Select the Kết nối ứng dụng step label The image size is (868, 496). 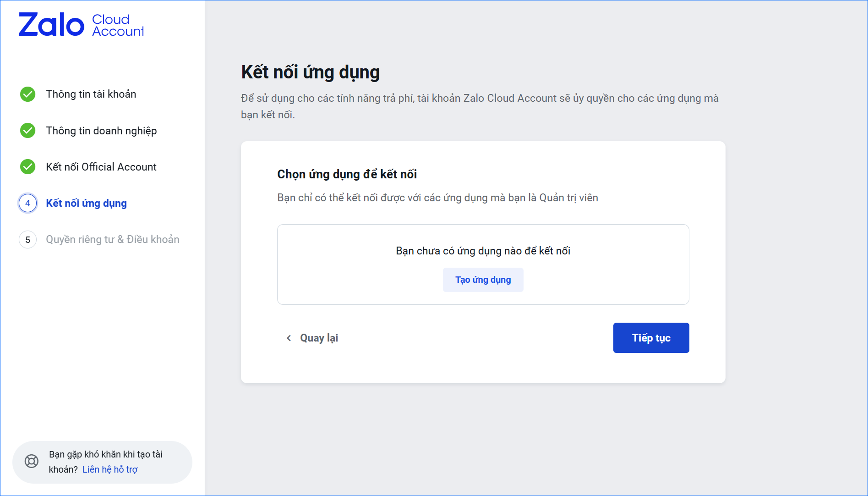click(86, 203)
